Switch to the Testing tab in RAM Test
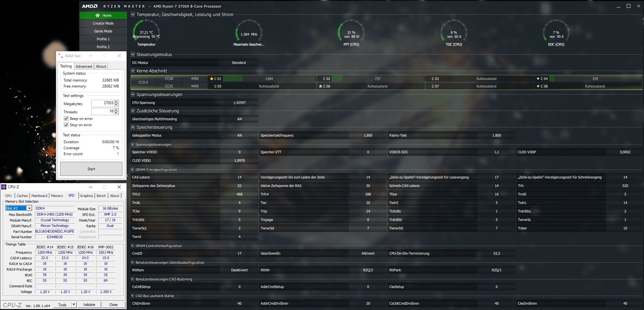 66,66
